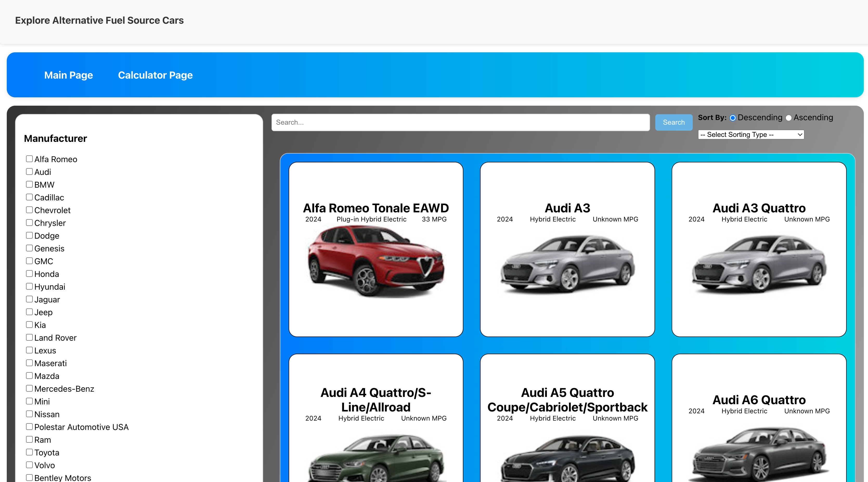Open the red Alfa Romeo Tonale car image

coord(376,261)
